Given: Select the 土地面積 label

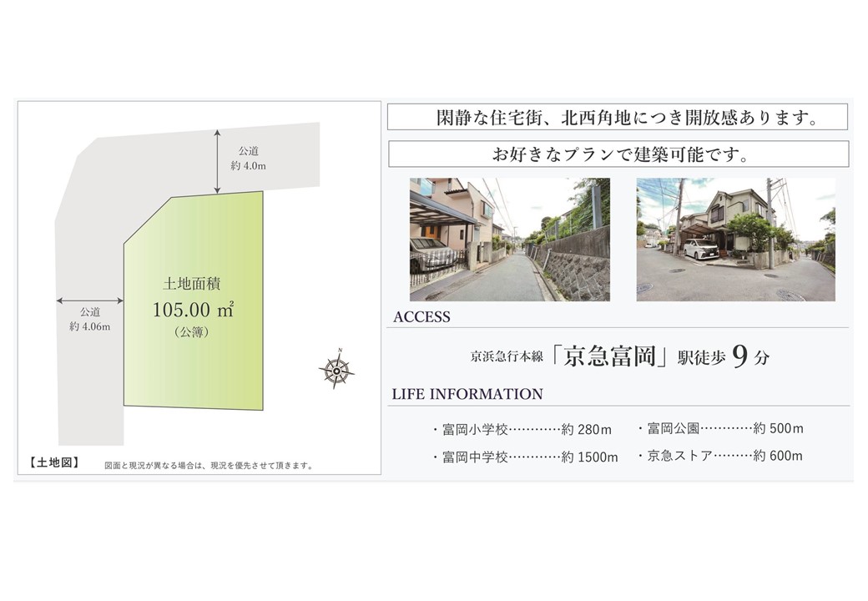Looking at the screenshot, I should pos(192,284).
